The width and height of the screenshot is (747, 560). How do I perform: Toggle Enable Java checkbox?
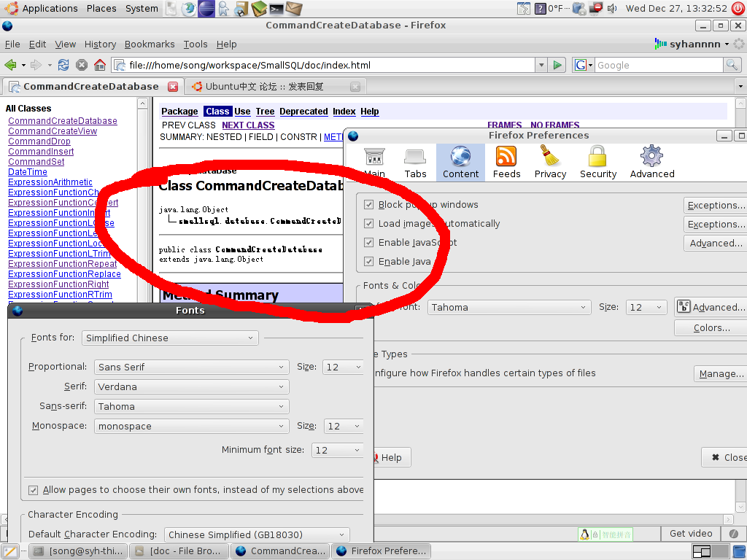368,262
